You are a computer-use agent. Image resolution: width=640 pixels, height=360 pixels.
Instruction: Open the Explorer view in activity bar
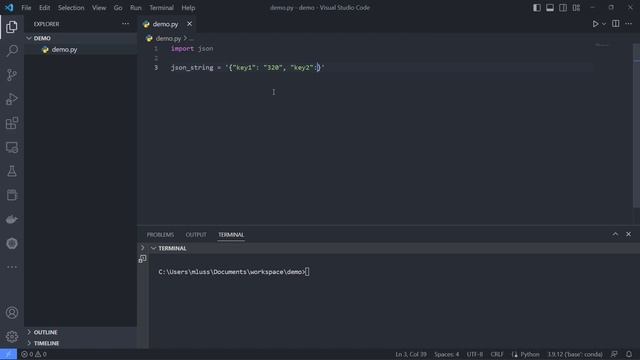point(12,27)
